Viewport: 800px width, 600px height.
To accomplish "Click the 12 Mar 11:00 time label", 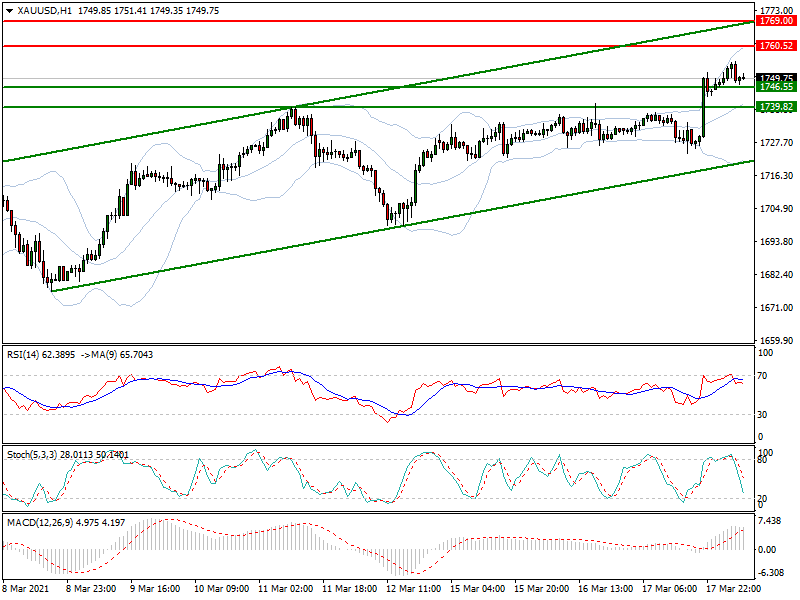I will [x=413, y=589].
